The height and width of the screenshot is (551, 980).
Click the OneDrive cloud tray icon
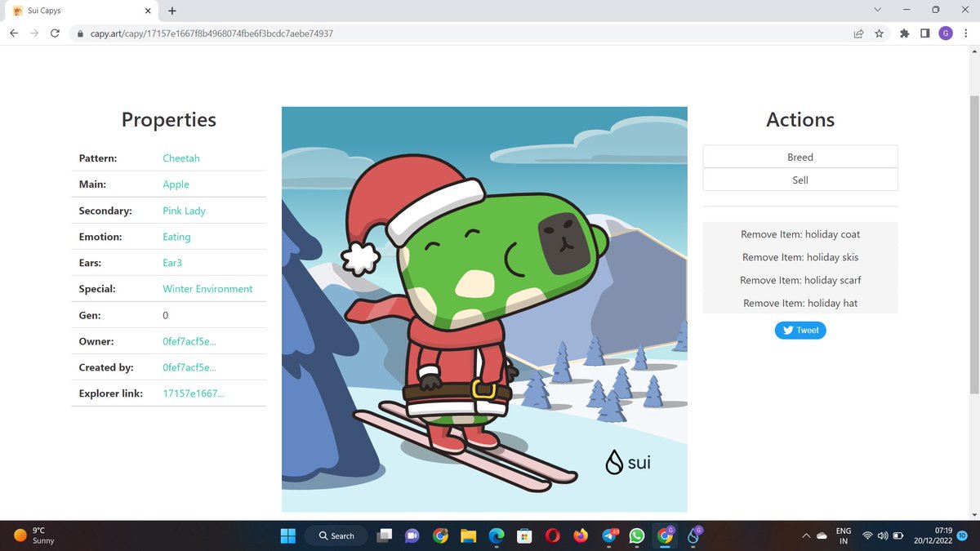[822, 535]
